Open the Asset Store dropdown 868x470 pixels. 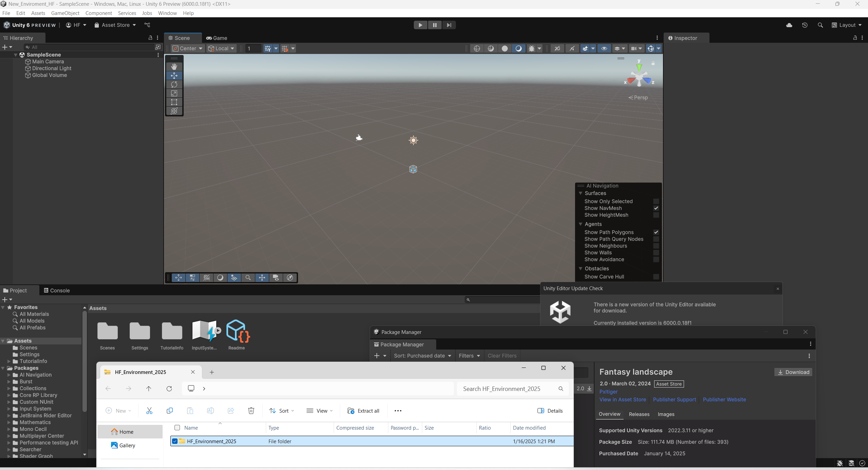click(115, 25)
